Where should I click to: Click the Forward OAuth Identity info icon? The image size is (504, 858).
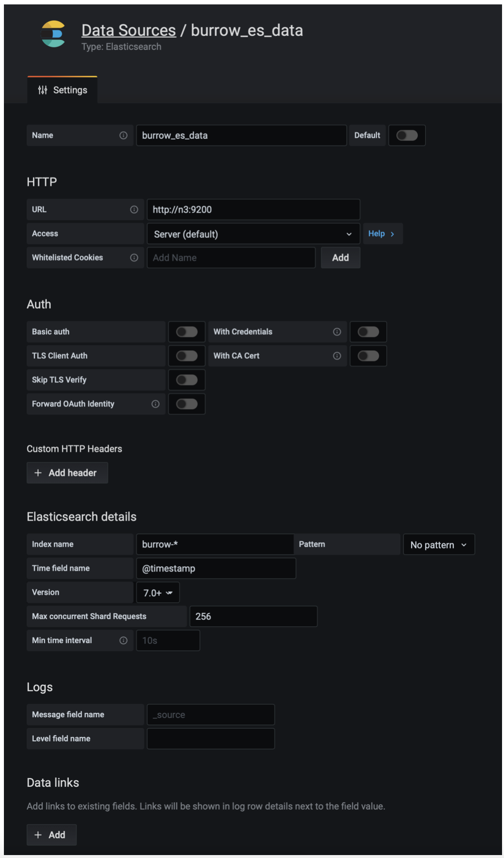point(156,404)
